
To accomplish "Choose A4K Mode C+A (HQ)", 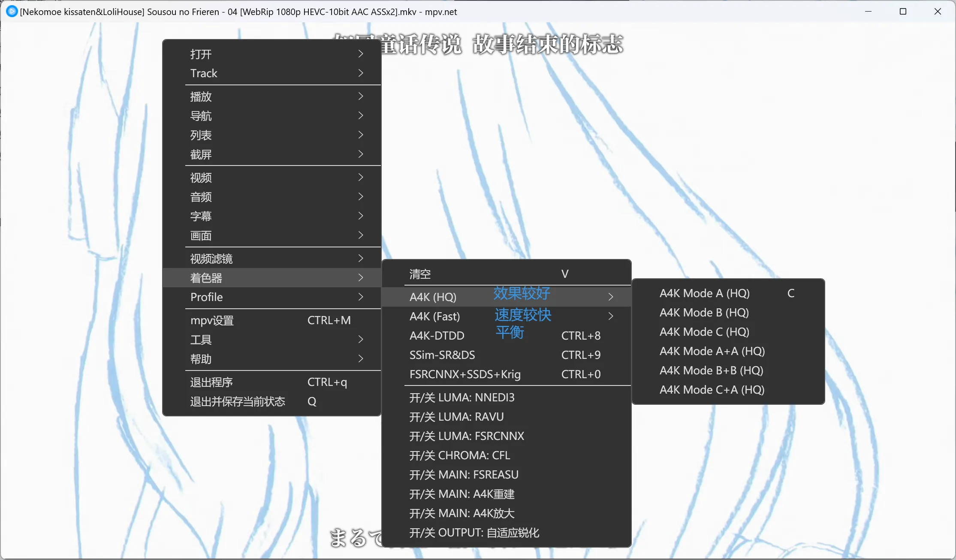I will [712, 390].
